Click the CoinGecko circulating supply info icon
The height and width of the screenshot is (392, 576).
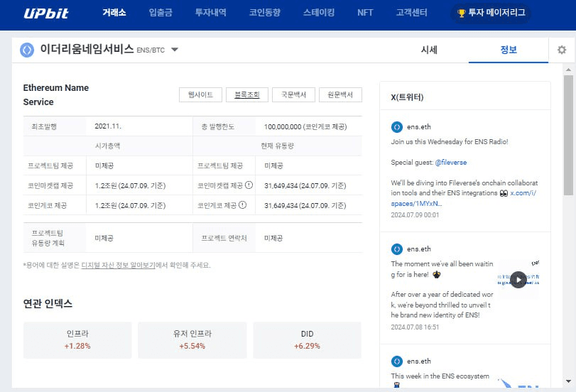tap(243, 205)
